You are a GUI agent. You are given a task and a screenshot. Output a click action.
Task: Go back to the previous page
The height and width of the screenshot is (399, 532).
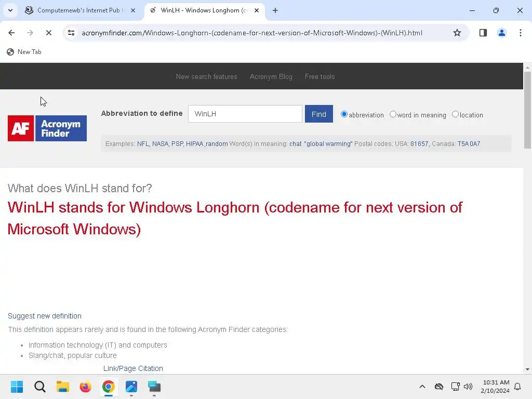click(11, 33)
